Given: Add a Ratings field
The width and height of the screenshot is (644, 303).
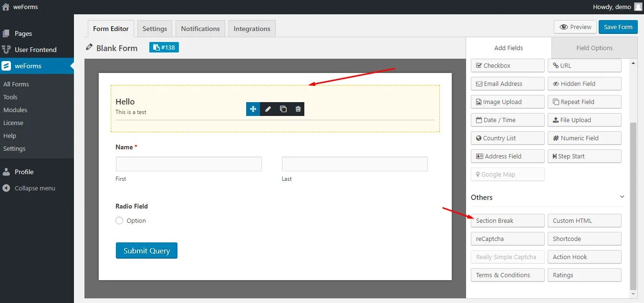Looking at the screenshot, I should (584, 275).
